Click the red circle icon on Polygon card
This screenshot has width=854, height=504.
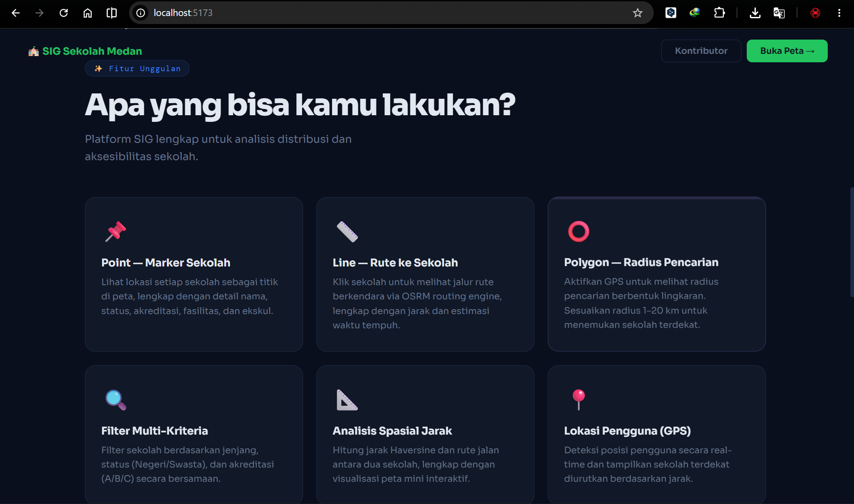[x=579, y=231]
